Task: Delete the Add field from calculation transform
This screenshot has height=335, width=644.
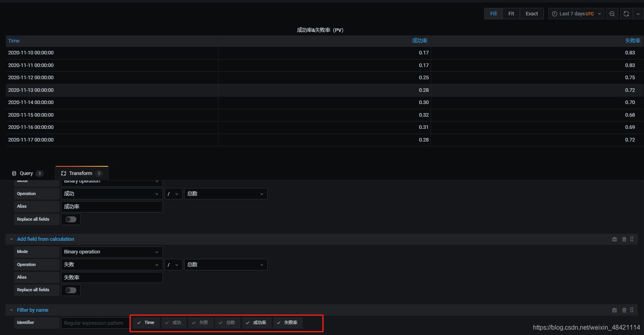Action: coord(624,239)
